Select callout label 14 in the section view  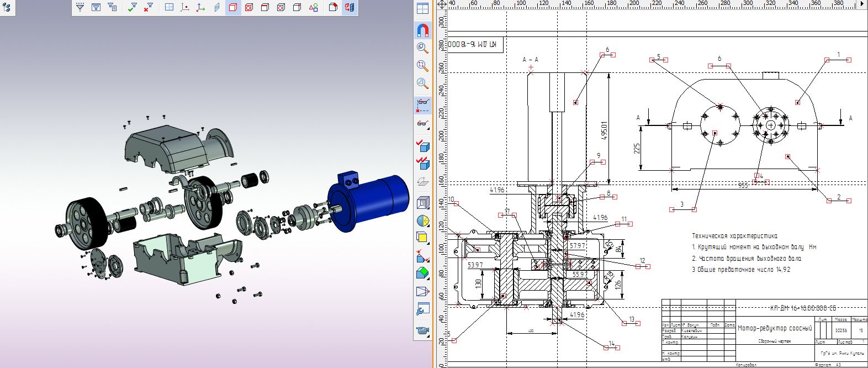tap(611, 344)
